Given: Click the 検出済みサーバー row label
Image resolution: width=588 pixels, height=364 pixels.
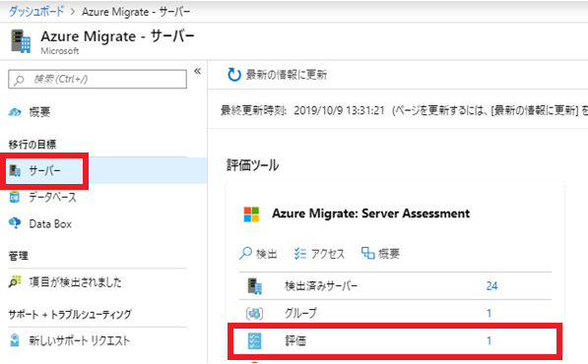Looking at the screenshot, I should pos(321,286).
